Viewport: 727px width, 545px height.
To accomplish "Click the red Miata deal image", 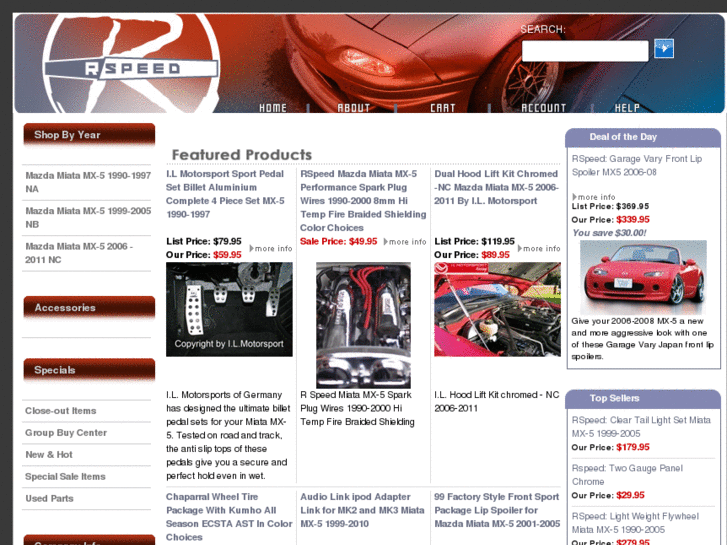I will [643, 277].
